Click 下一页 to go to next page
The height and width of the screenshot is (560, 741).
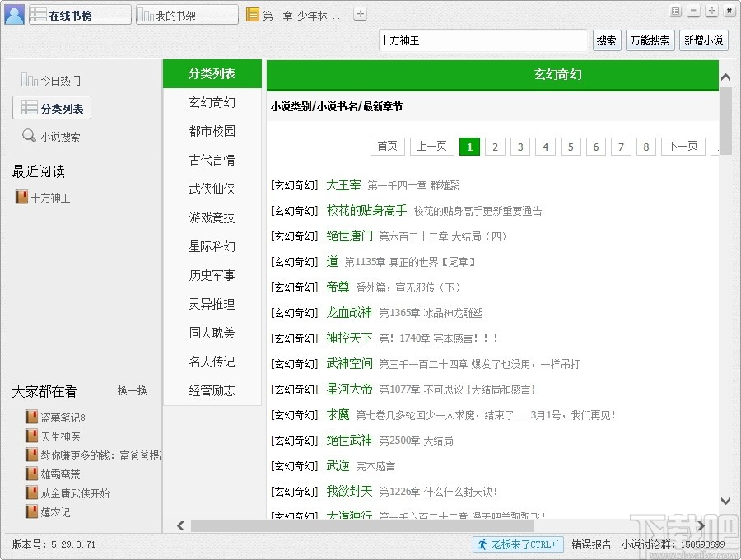(x=683, y=147)
